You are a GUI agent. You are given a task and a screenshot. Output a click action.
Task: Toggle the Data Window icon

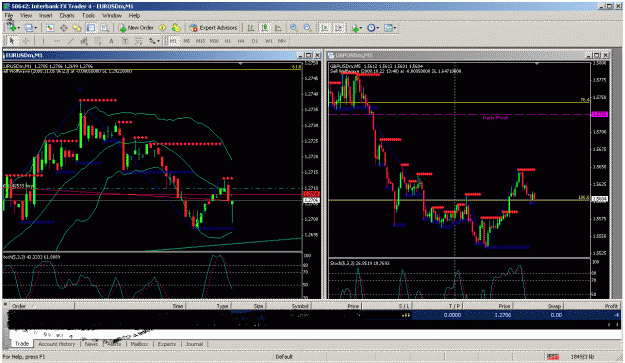(63, 27)
